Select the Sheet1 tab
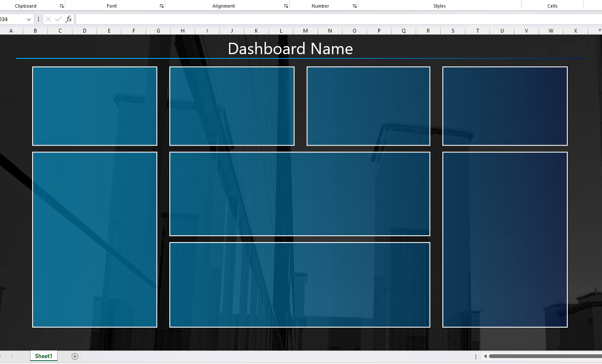Viewport: 602px width, 364px height. pyautogui.click(x=44, y=356)
